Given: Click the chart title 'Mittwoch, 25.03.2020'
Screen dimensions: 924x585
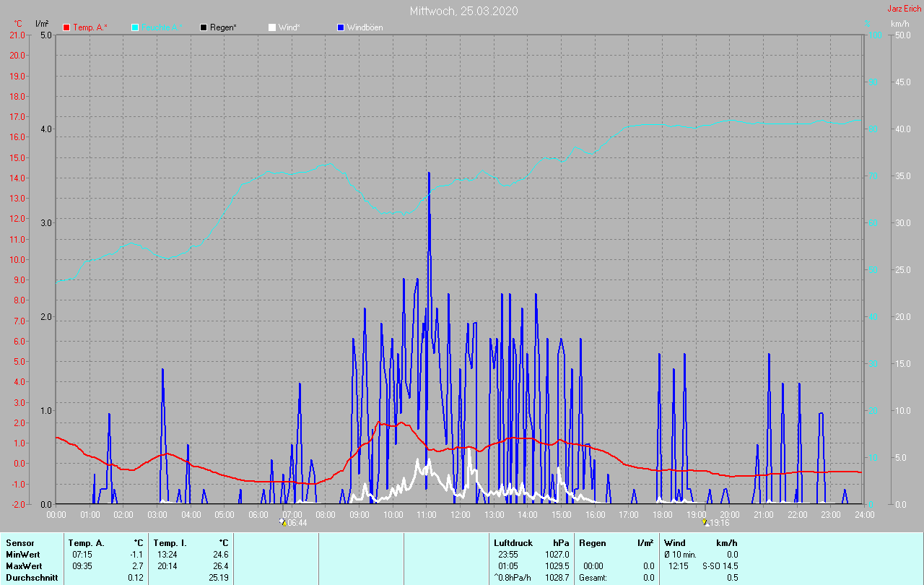Looking at the screenshot, I should (463, 11).
